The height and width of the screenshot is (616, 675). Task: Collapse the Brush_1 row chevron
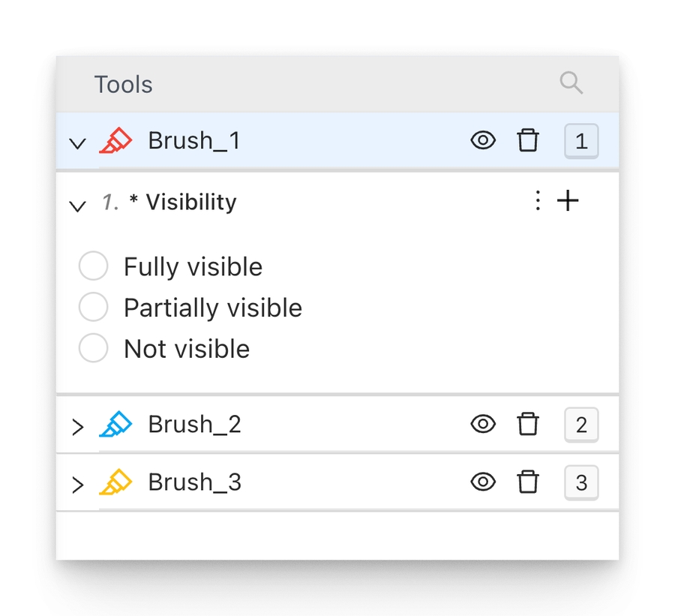[x=77, y=143]
